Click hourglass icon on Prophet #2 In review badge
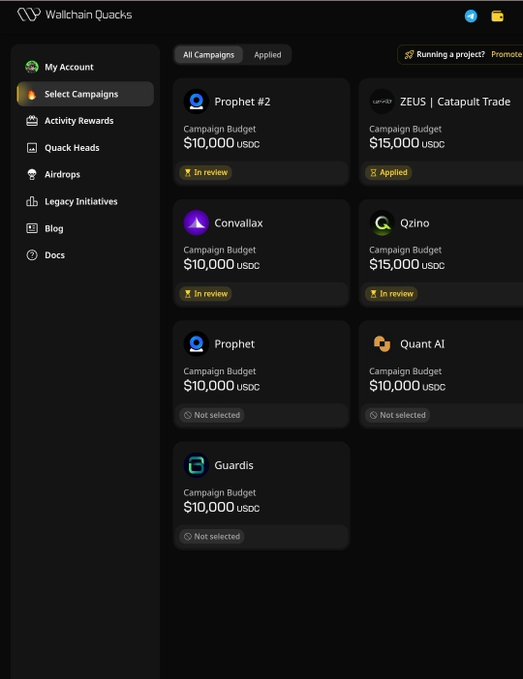This screenshot has width=523, height=679. pyautogui.click(x=188, y=172)
